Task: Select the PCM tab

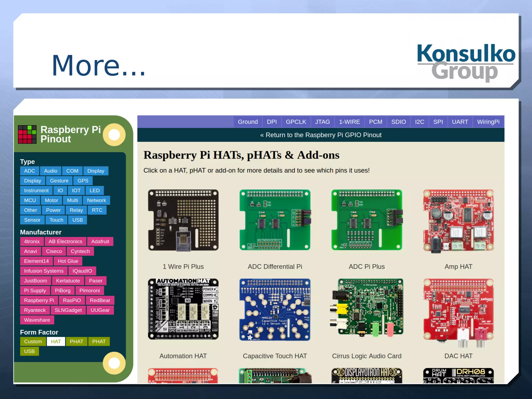Action: tap(376, 122)
